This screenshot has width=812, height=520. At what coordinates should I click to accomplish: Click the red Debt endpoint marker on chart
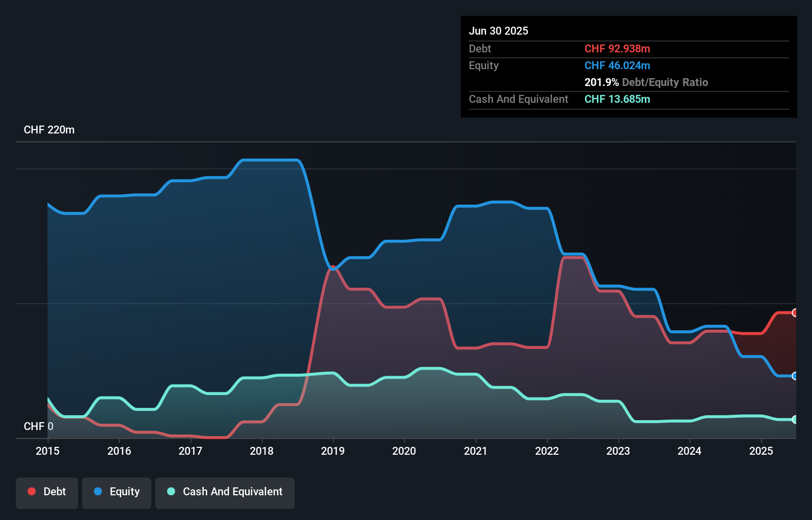click(x=795, y=312)
